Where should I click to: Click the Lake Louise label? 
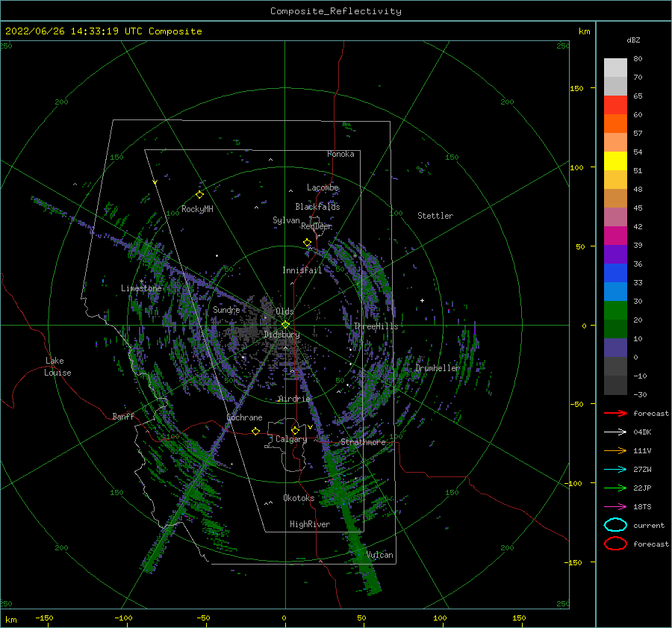pos(57,367)
